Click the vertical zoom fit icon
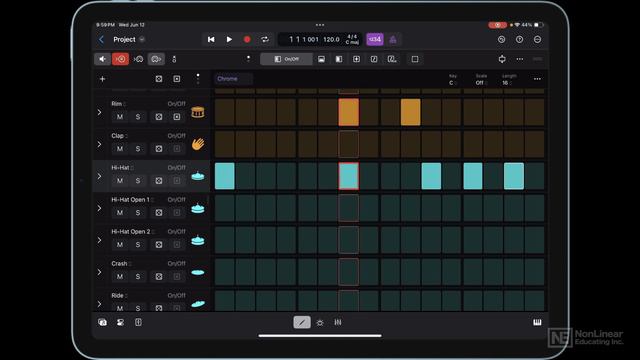 pos(502,59)
